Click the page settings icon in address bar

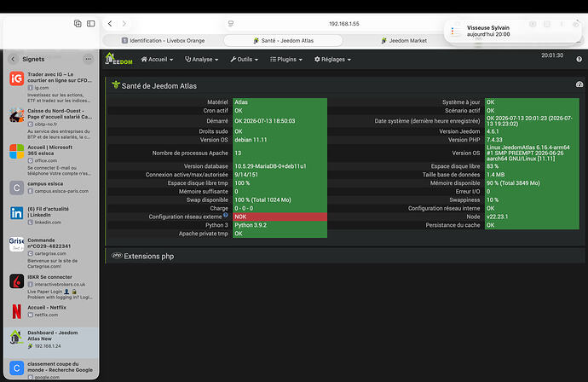coord(231,24)
